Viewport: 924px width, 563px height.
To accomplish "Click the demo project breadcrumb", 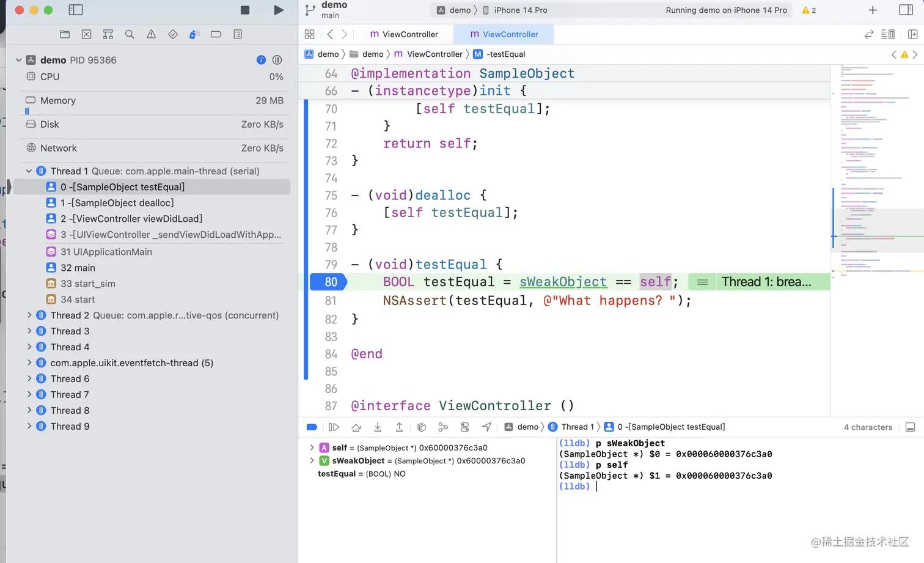I will tap(322, 54).
